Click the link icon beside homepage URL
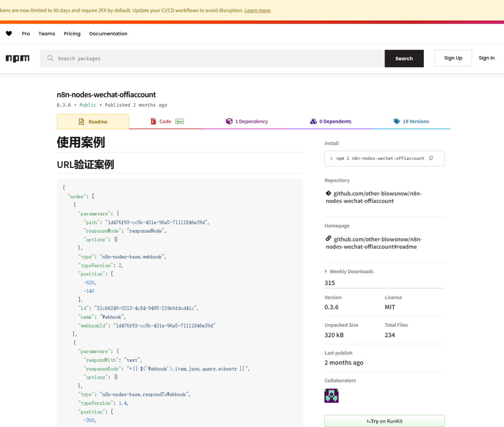 [329, 239]
